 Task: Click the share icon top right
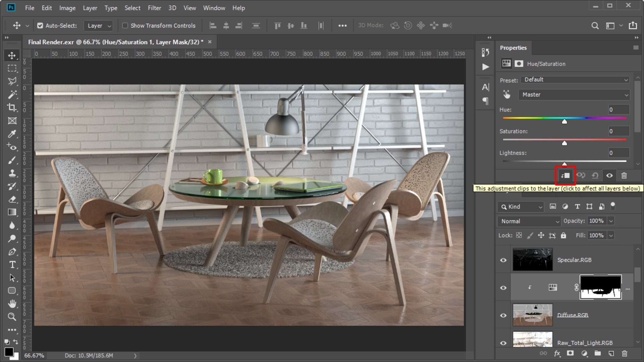[633, 25]
